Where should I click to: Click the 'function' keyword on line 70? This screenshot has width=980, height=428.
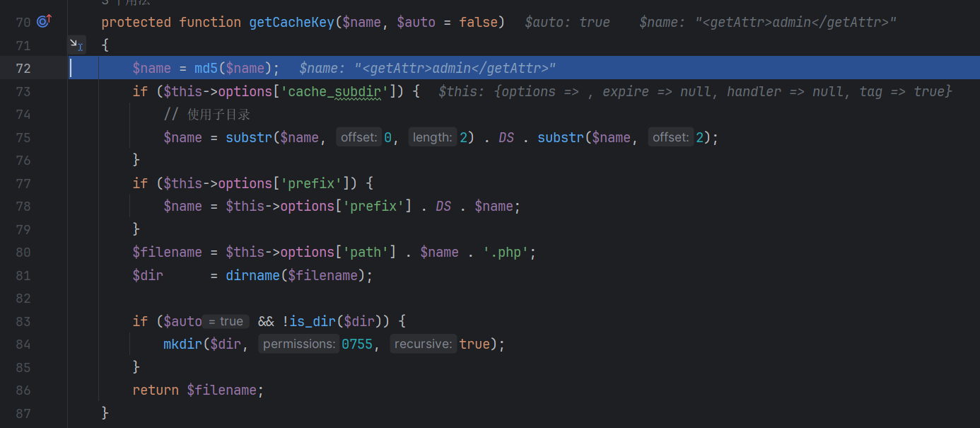pyautogui.click(x=210, y=22)
